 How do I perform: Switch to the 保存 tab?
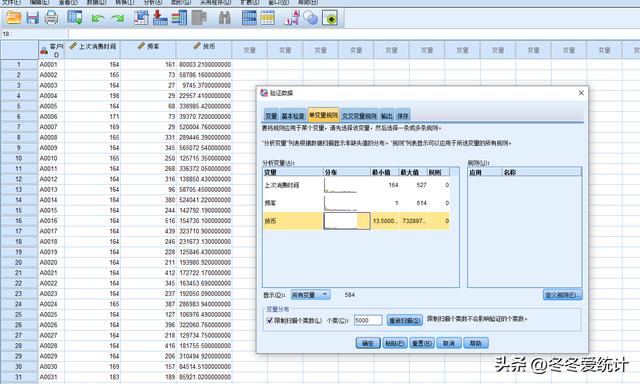click(402, 116)
